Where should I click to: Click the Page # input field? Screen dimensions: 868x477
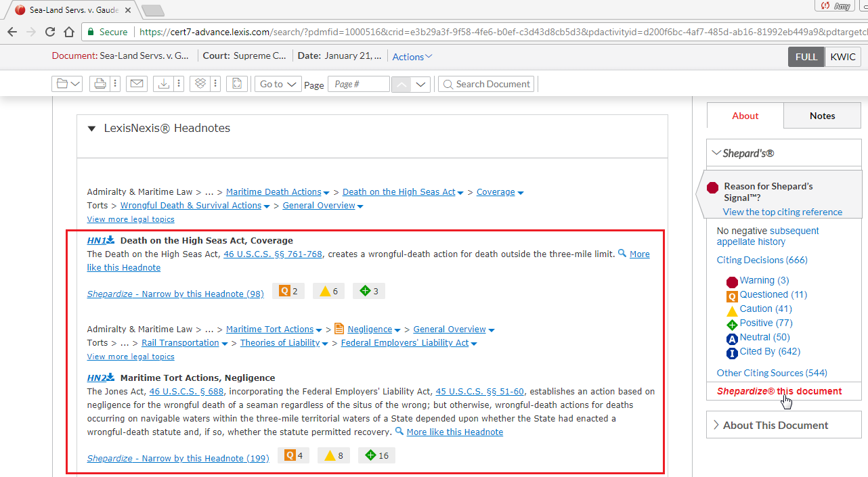[x=359, y=84]
